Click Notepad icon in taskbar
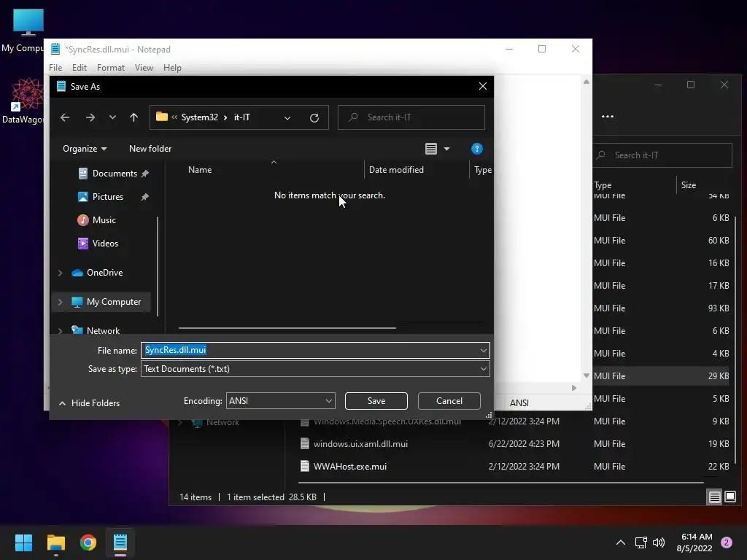The height and width of the screenshot is (560, 747). 120,542
